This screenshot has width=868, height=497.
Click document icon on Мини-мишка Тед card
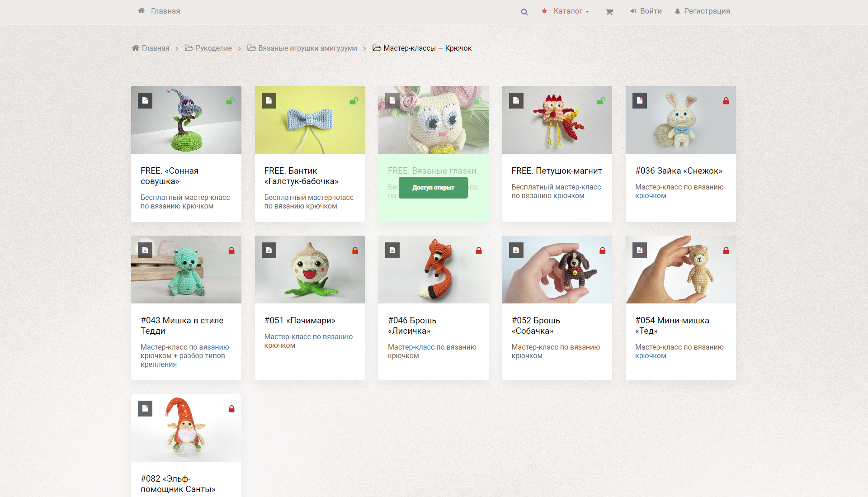pyautogui.click(x=640, y=251)
